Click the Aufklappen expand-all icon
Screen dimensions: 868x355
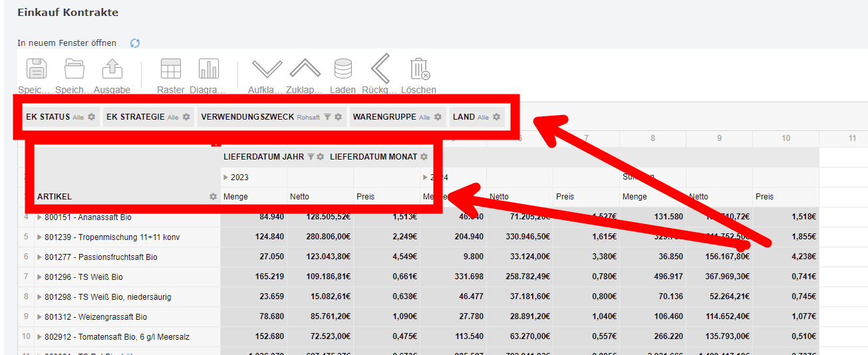coord(267,69)
